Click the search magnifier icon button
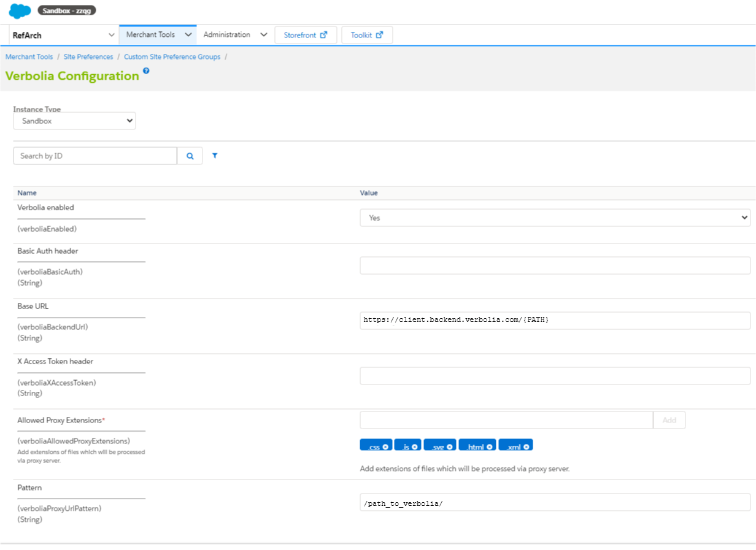This screenshot has width=756, height=550. [x=190, y=156]
